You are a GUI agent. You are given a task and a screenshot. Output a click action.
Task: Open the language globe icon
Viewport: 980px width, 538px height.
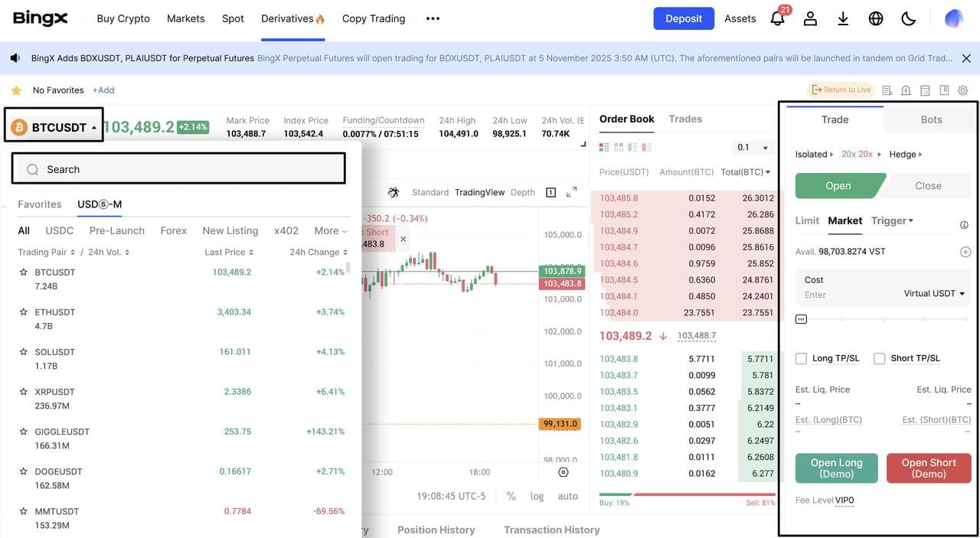point(876,19)
